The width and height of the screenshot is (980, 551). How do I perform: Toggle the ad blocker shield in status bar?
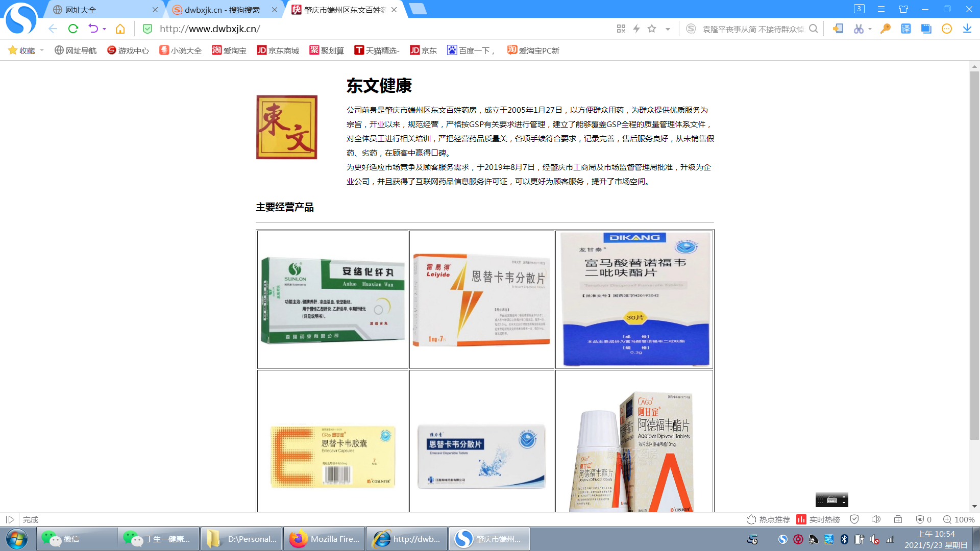pyautogui.click(x=920, y=519)
